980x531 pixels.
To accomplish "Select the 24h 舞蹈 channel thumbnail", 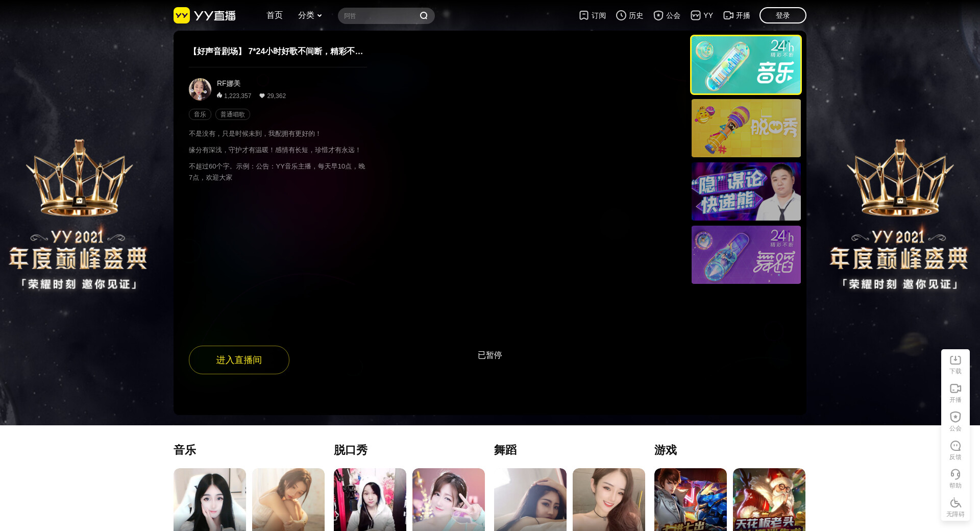I will (x=746, y=255).
